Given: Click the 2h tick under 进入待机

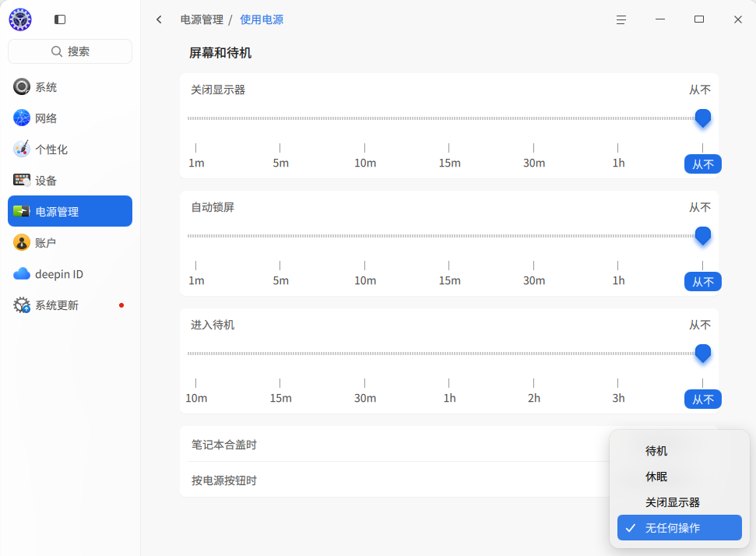Looking at the screenshot, I should pyautogui.click(x=533, y=398).
